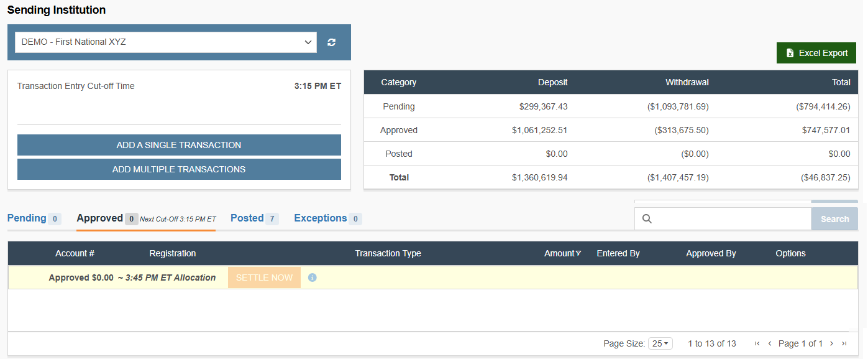Select the approved total $747,577.01
868x359 pixels.
tap(826, 130)
